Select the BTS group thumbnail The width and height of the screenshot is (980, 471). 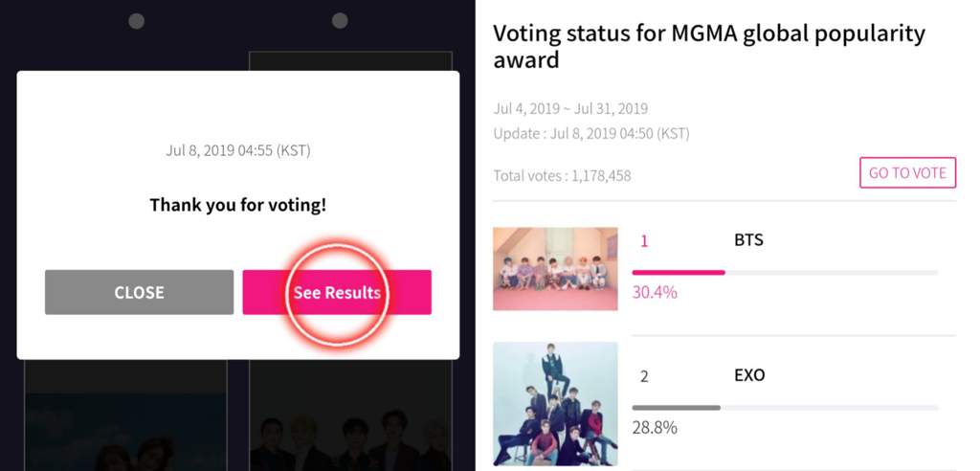(x=555, y=268)
